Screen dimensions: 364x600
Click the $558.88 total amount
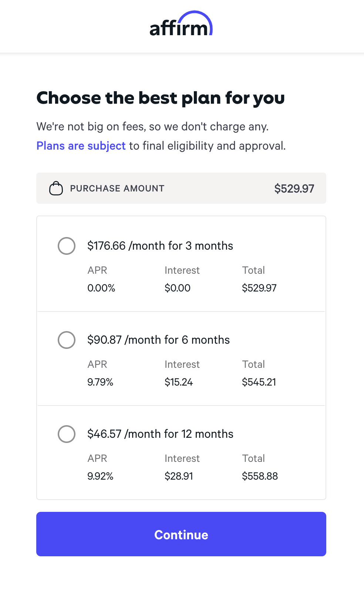(260, 476)
